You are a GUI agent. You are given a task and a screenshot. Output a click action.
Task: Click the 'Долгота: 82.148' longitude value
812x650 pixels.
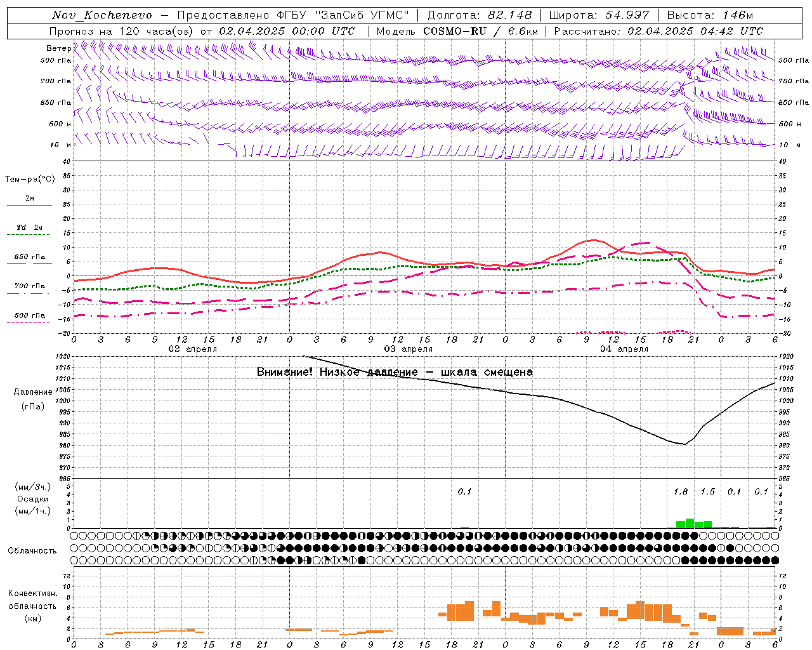(x=480, y=15)
